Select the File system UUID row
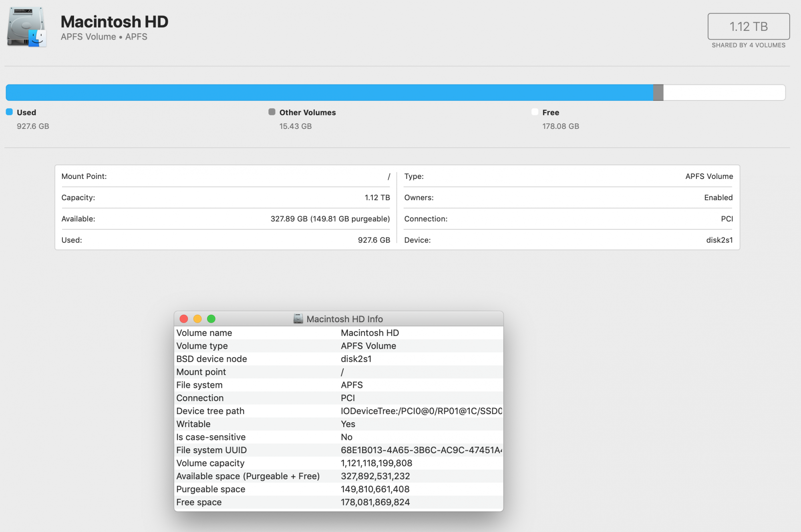This screenshot has height=532, width=801. click(x=339, y=450)
